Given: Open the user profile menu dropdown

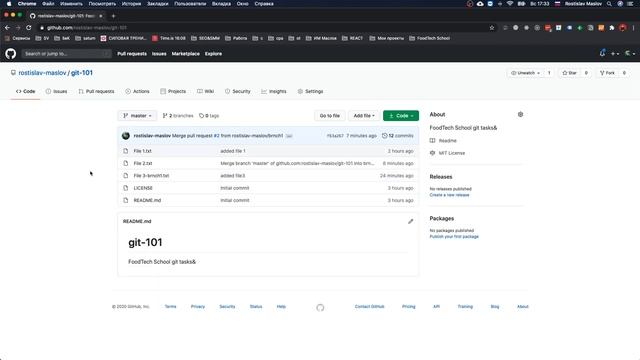Looking at the screenshot, I should point(630,53).
